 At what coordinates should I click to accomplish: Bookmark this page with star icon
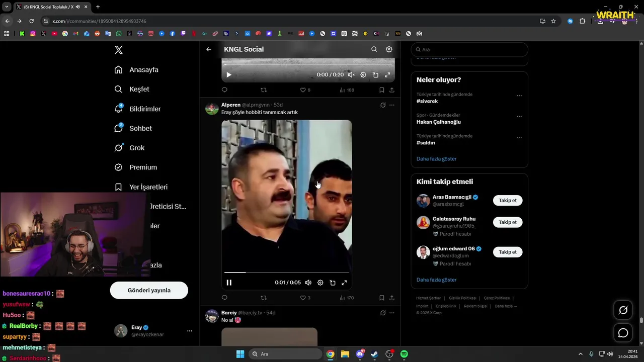pos(553,21)
